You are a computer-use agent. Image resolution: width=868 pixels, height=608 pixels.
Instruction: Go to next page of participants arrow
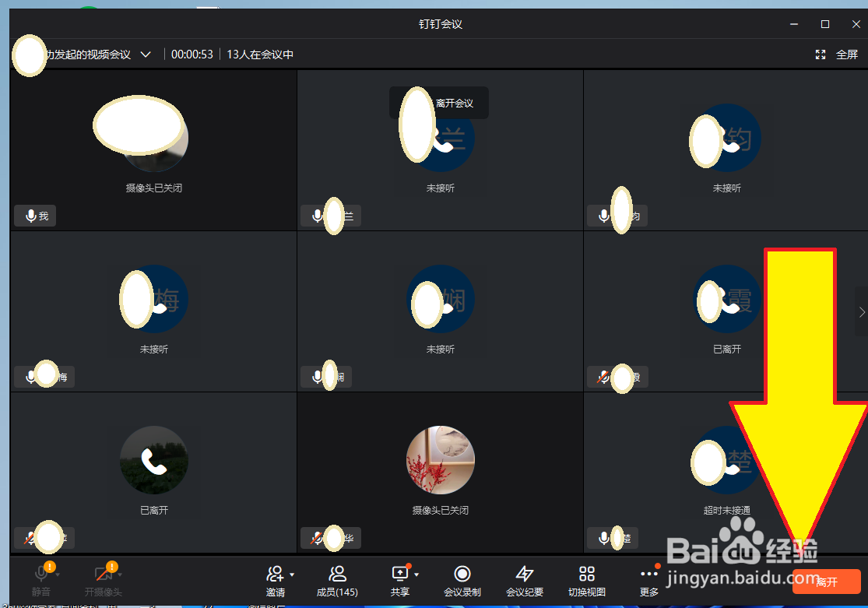[861, 312]
